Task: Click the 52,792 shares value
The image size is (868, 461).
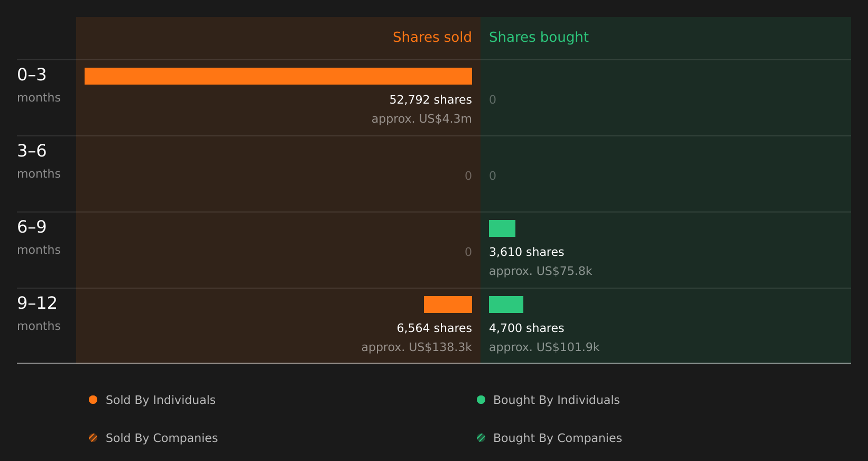Action: coord(430,100)
